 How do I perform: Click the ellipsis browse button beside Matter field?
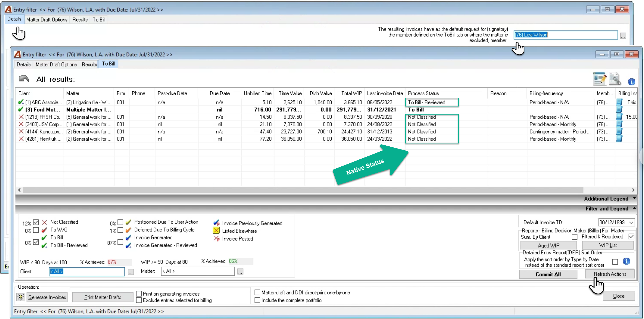coord(240,272)
